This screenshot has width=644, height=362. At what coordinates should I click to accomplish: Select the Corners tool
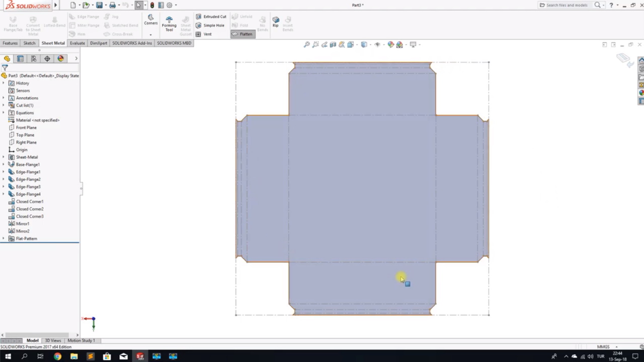[150, 21]
